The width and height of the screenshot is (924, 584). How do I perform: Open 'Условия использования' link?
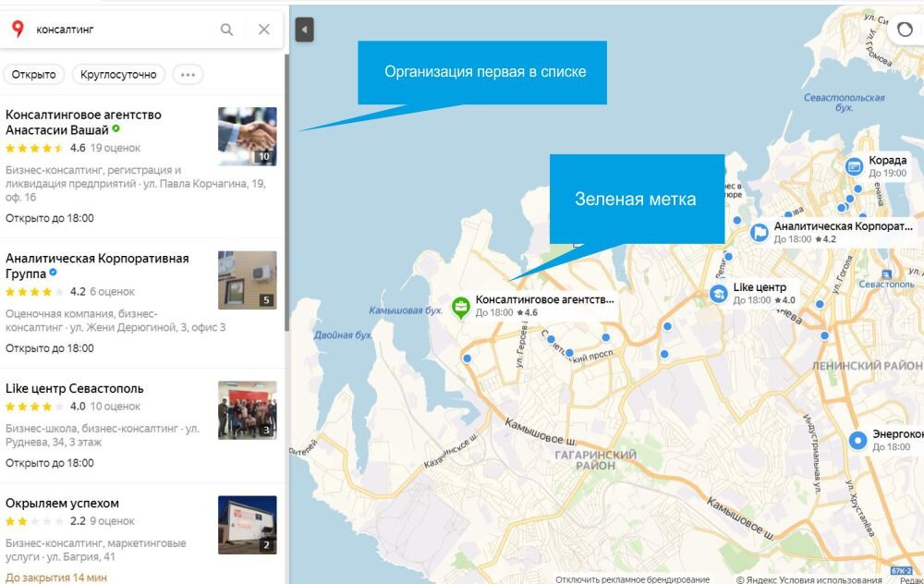837,580
